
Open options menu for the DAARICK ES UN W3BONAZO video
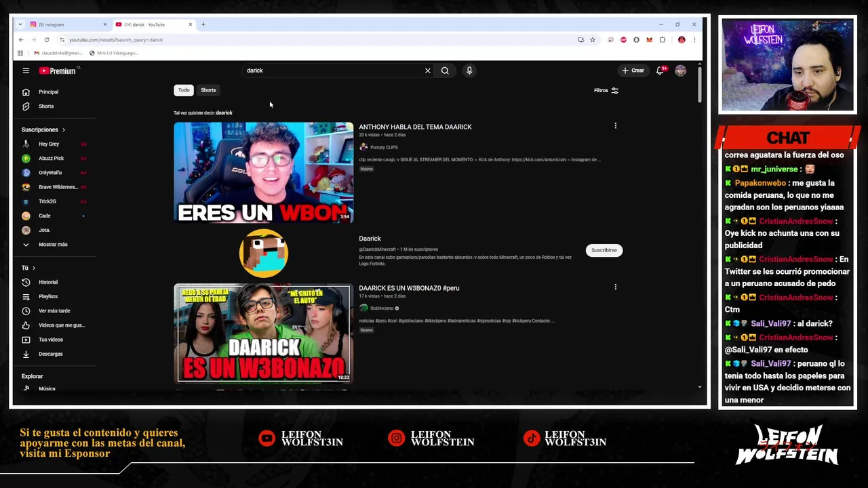615,287
